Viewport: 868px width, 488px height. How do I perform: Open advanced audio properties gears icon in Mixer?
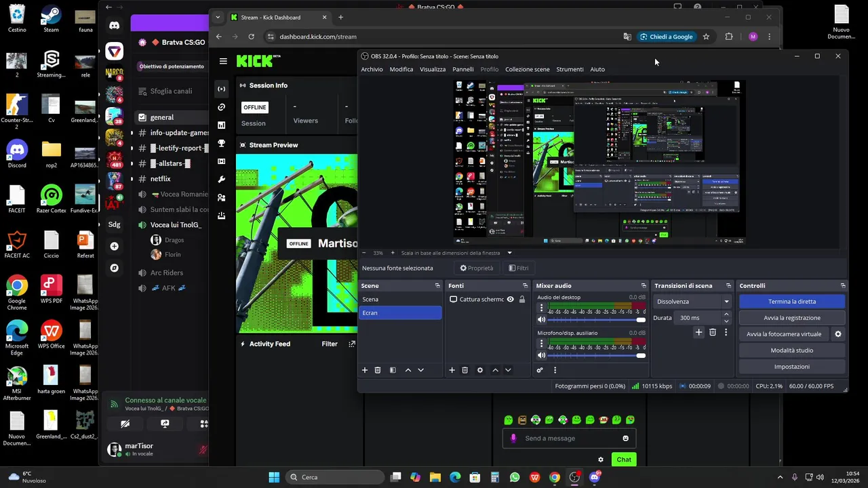click(x=540, y=370)
